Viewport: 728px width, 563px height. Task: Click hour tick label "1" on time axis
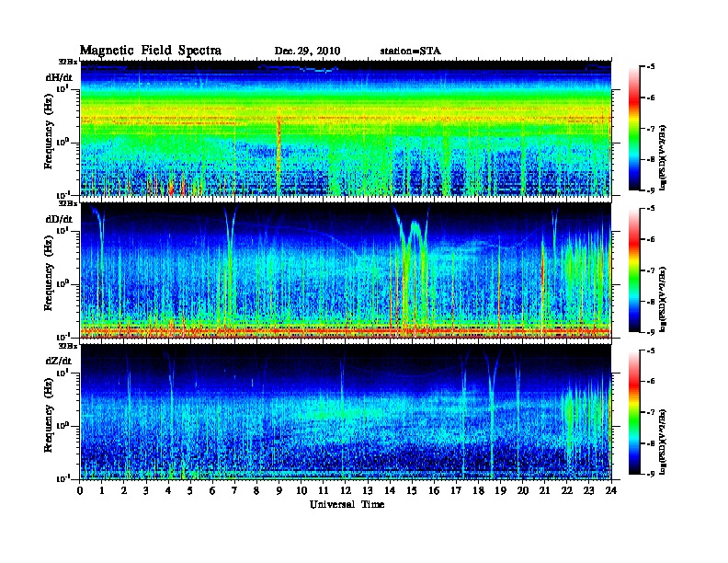[x=102, y=491]
